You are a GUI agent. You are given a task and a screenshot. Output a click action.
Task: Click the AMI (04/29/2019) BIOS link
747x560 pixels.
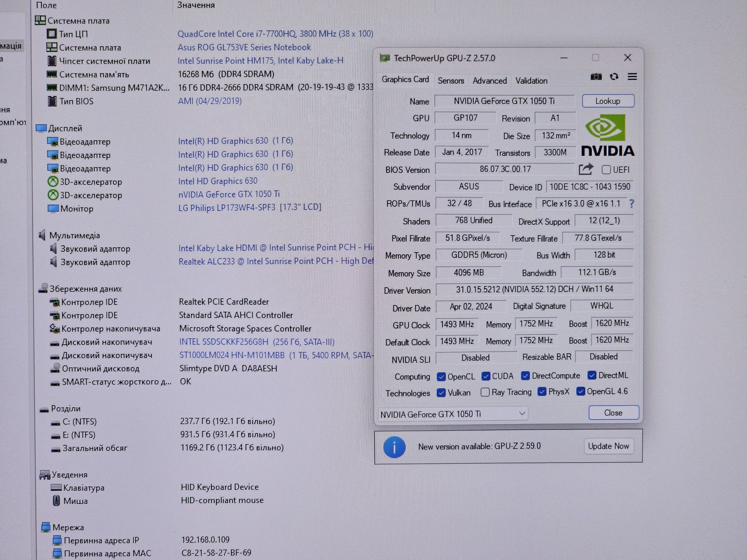[x=210, y=101]
